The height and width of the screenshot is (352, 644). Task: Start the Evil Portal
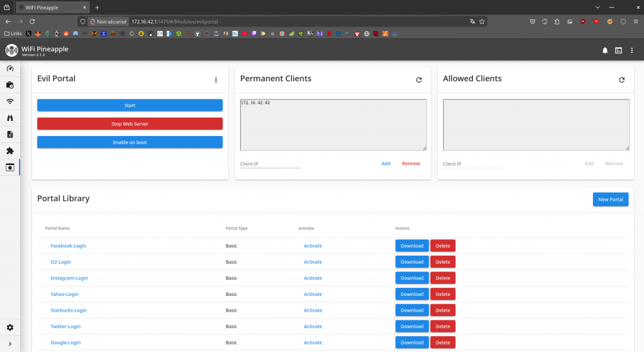pyautogui.click(x=130, y=105)
